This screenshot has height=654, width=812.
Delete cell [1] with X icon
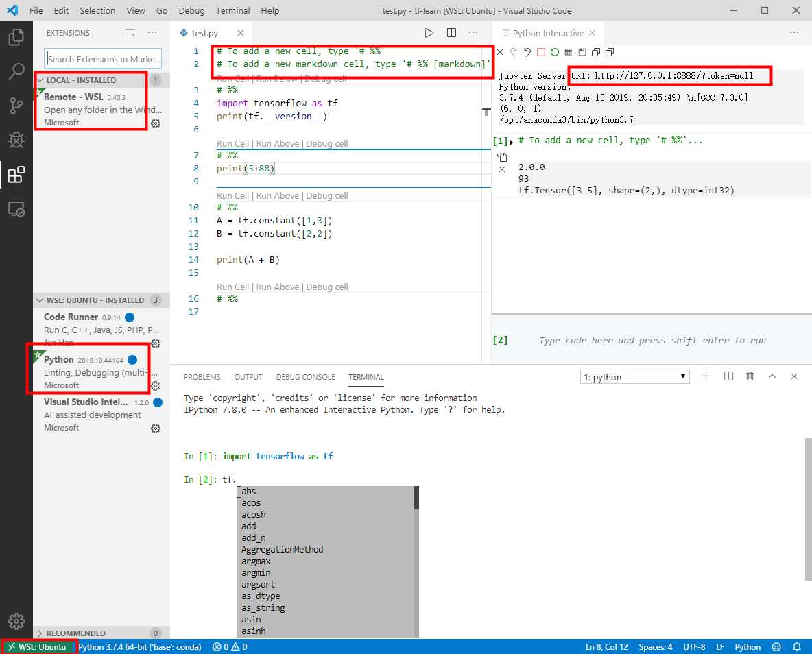pos(502,169)
